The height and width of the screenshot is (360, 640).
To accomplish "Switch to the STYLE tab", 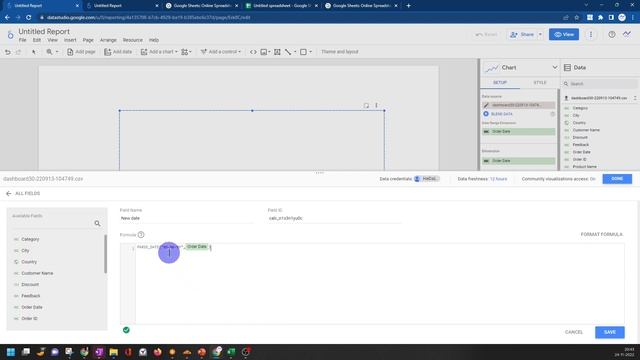I will pos(540,82).
